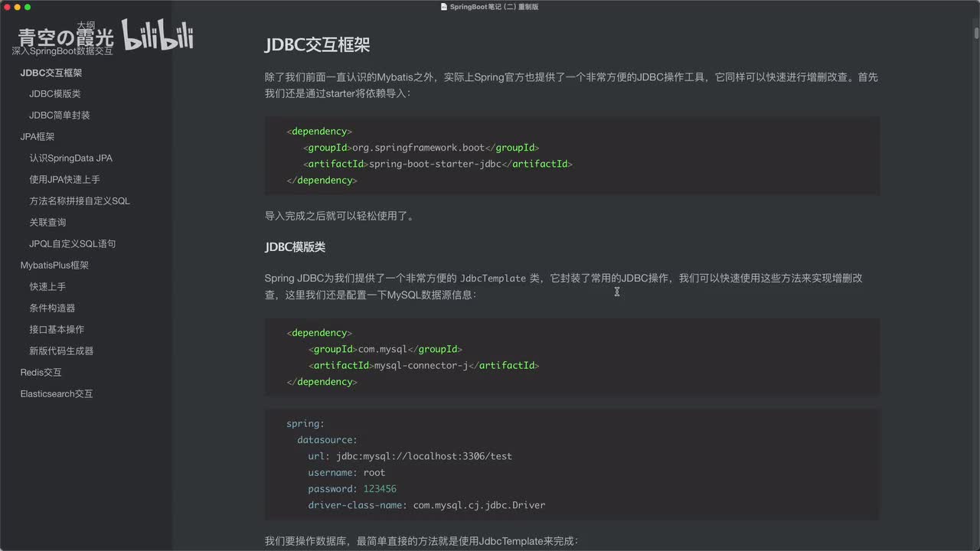The height and width of the screenshot is (551, 980).
Task: Click spring-boot-starter-jdbc in the first code block
Action: click(x=435, y=164)
